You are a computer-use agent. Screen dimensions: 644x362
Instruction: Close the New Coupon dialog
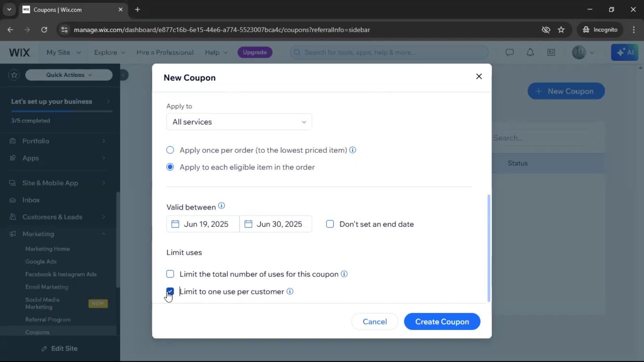tap(479, 76)
